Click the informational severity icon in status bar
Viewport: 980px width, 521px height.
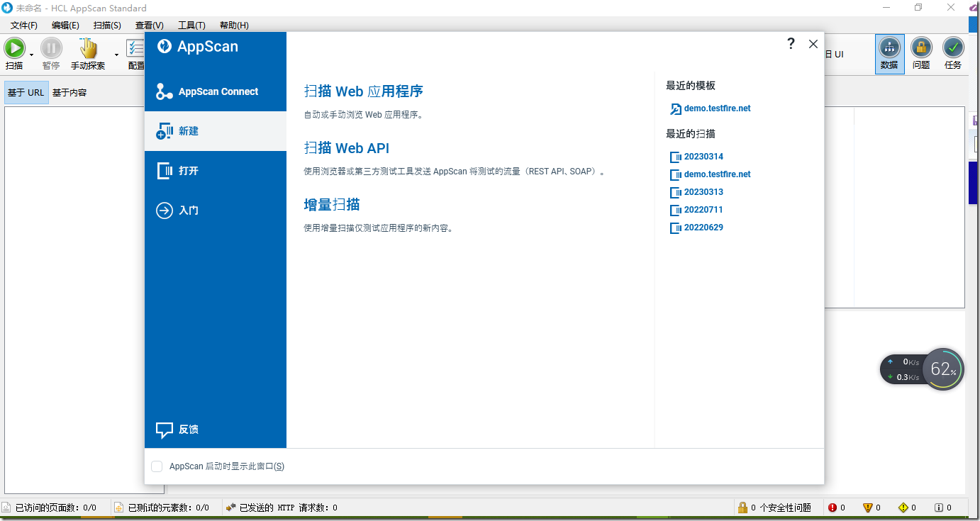coord(939,508)
